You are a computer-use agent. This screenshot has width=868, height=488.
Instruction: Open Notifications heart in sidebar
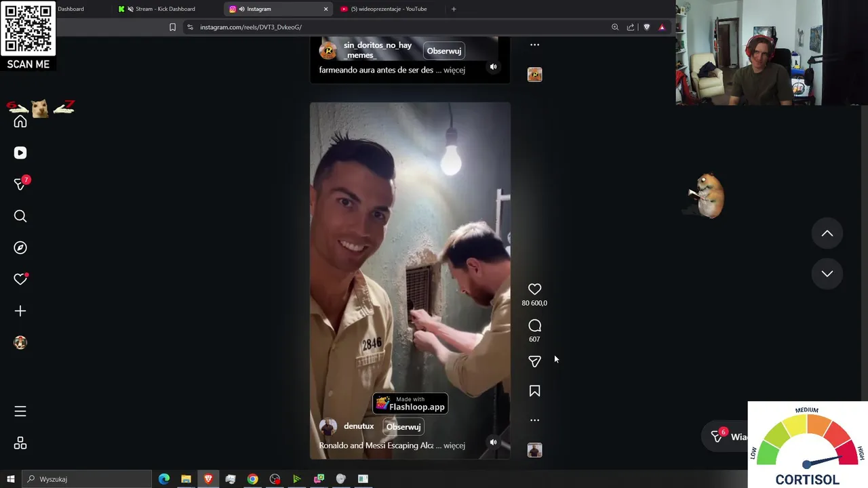(20, 279)
